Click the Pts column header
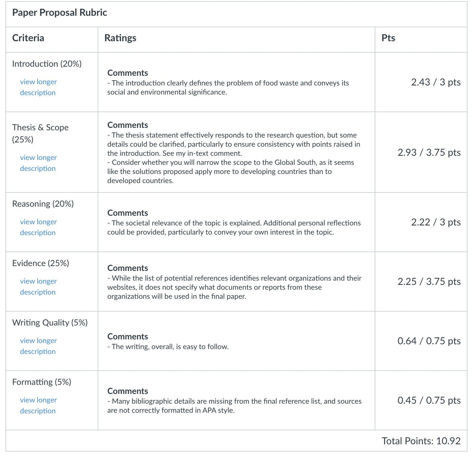The image size is (476, 457). [388, 38]
